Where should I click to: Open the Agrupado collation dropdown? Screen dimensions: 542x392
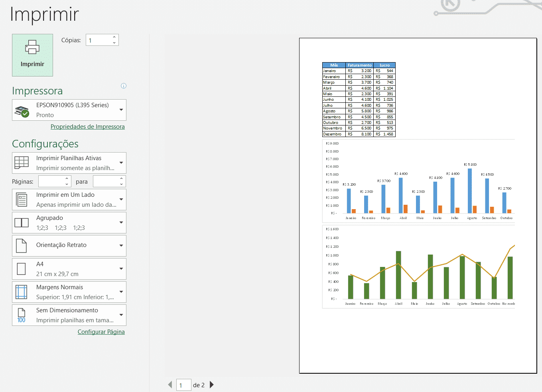[x=69, y=223]
